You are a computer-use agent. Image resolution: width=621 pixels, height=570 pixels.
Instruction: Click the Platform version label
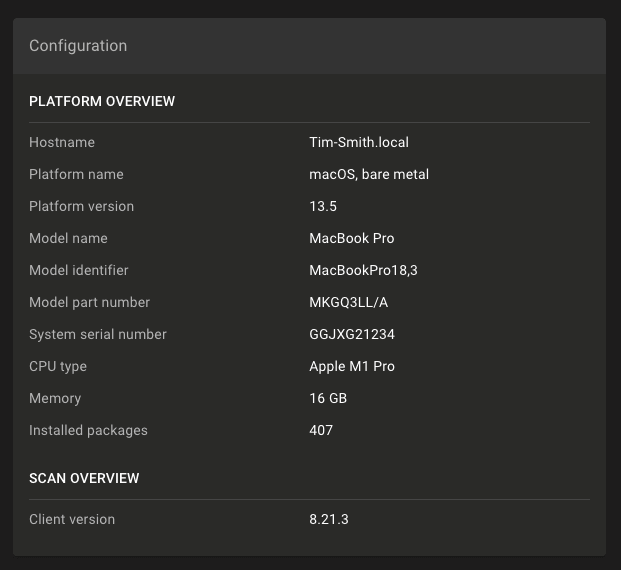[x=81, y=206]
